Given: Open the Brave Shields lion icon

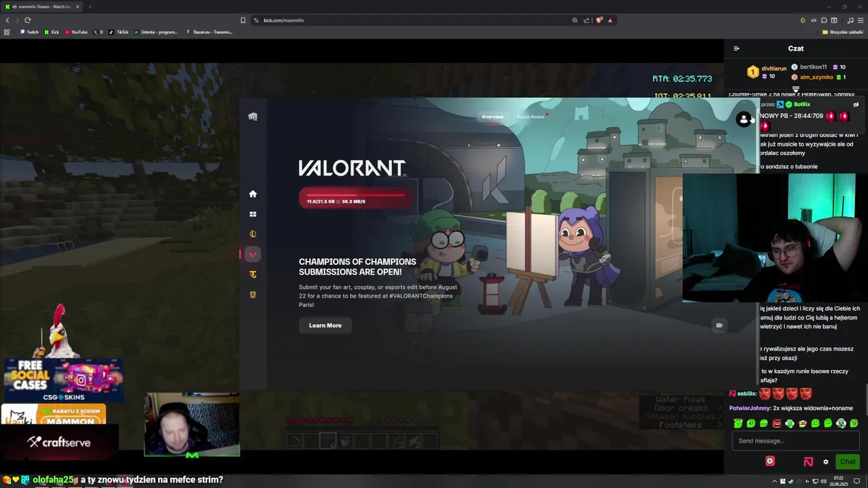Looking at the screenshot, I should tap(599, 20).
